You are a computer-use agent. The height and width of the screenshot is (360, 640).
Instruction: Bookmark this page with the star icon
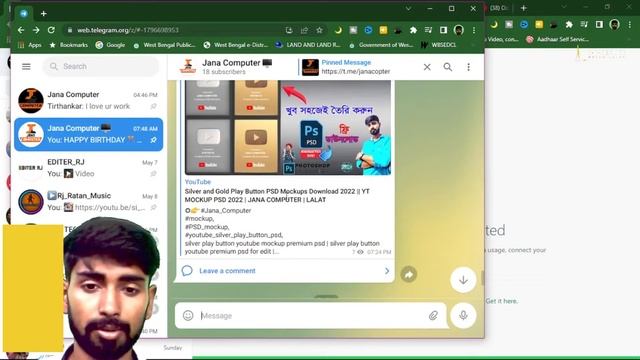[319, 30]
